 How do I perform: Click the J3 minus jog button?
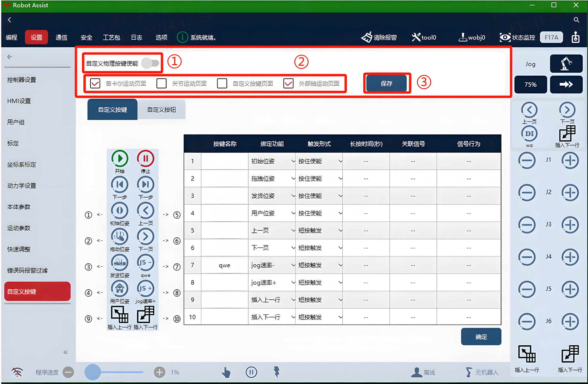[527, 225]
